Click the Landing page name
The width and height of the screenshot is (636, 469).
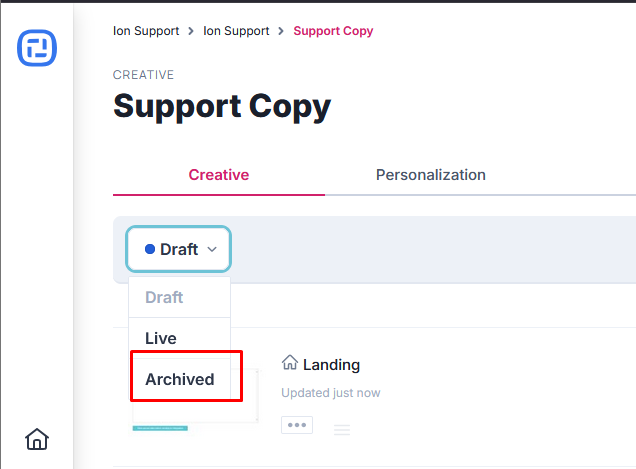pyautogui.click(x=331, y=365)
